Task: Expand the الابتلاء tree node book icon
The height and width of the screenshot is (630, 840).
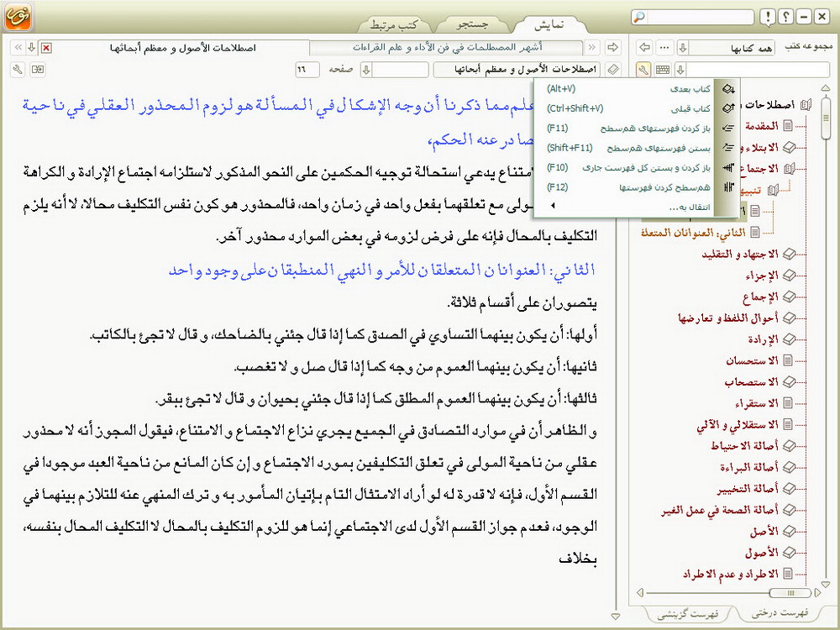Action: [x=789, y=147]
